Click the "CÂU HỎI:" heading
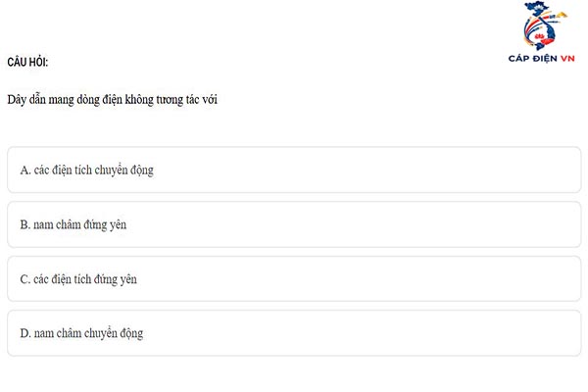This screenshot has height=392, width=588. (27, 63)
